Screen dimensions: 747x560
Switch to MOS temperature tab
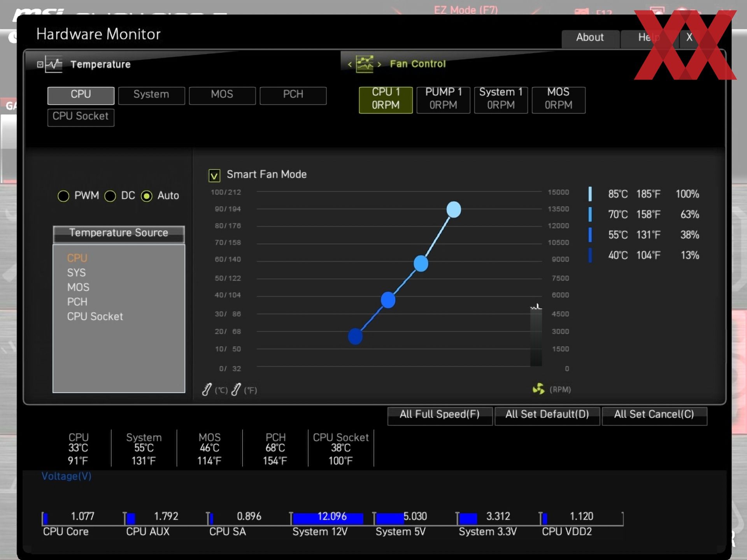[x=222, y=95]
